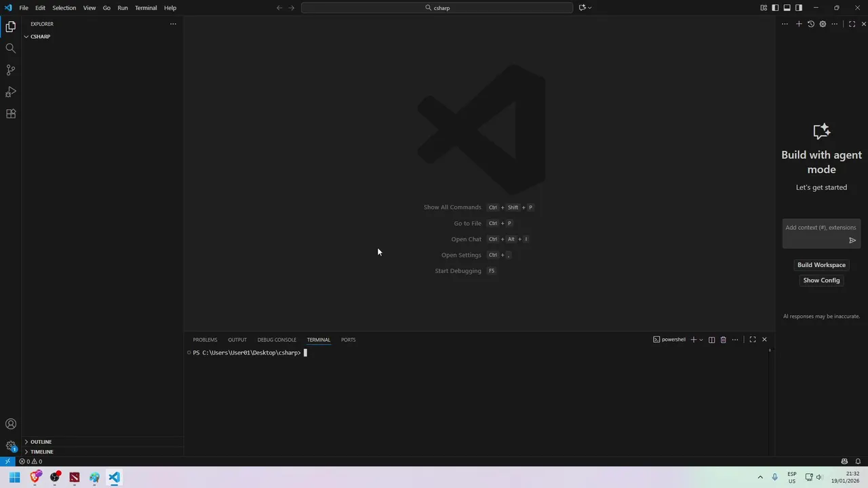868x488 pixels.
Task: Open the Accounts menu in activity bar
Action: [11, 424]
